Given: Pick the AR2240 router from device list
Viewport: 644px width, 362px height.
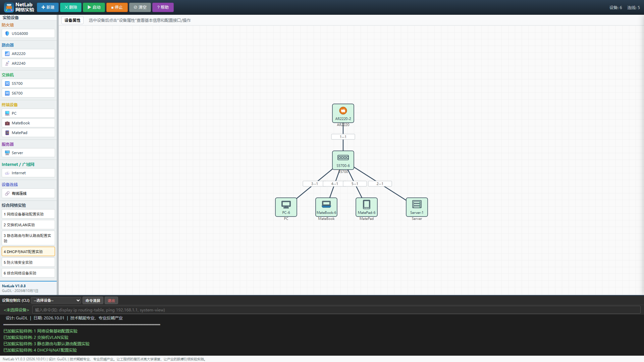Looking at the screenshot, I should (28, 63).
